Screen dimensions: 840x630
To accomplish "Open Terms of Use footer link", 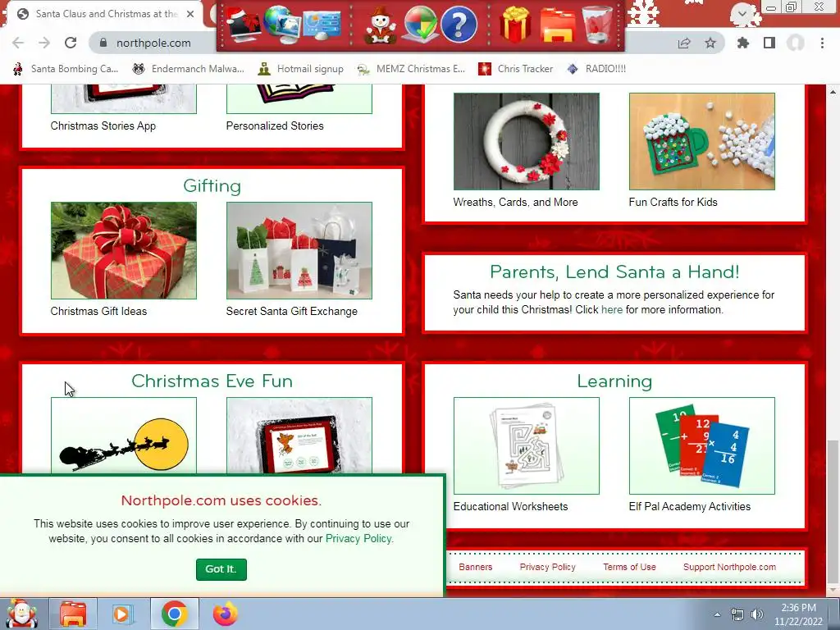I will point(629,567).
